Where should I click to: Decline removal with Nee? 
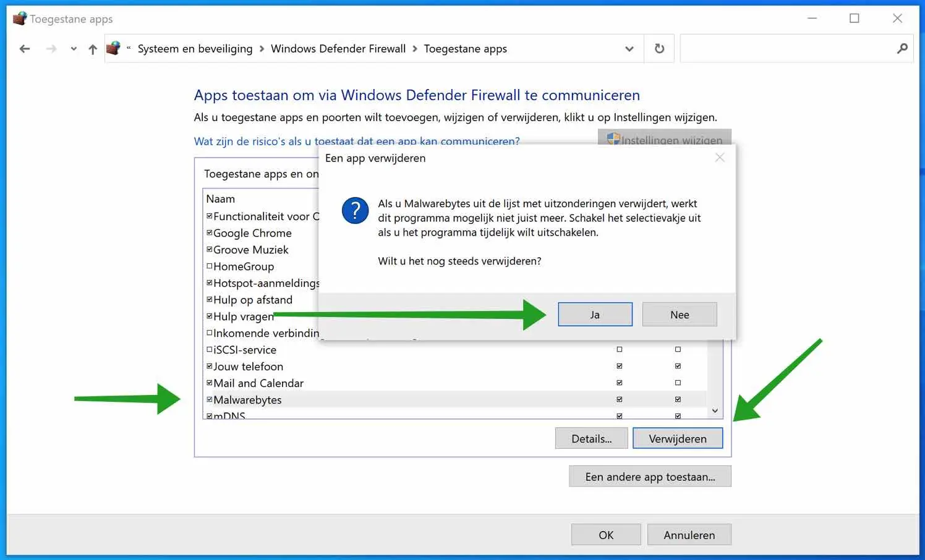click(x=680, y=314)
